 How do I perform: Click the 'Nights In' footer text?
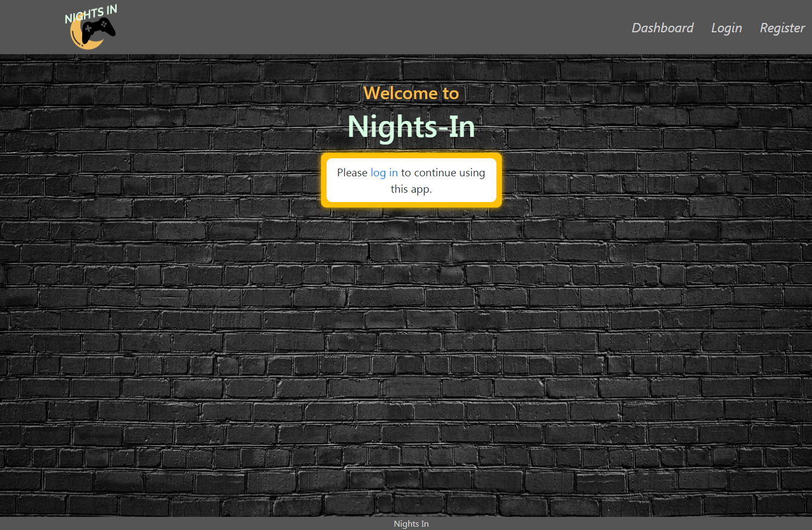pos(411,523)
